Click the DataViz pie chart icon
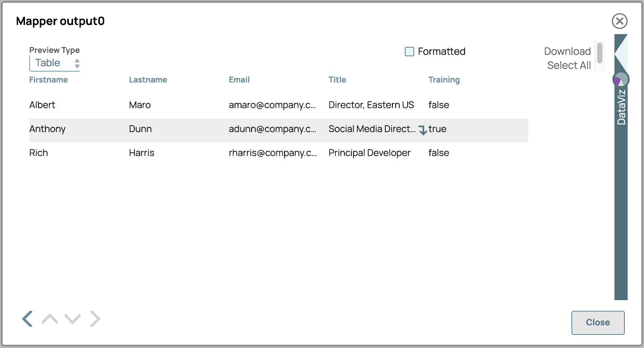 point(621,79)
